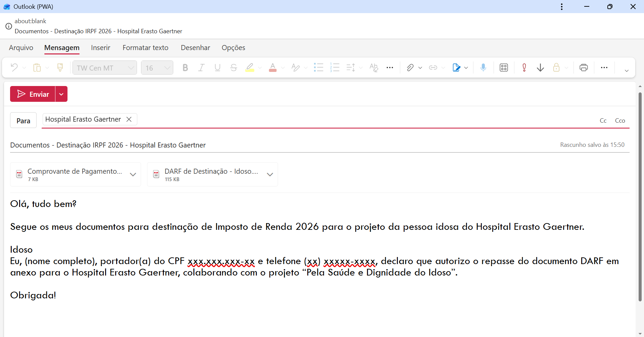Screen dimensions: 644x337
Task: Mark message as high importance
Action: point(524,68)
